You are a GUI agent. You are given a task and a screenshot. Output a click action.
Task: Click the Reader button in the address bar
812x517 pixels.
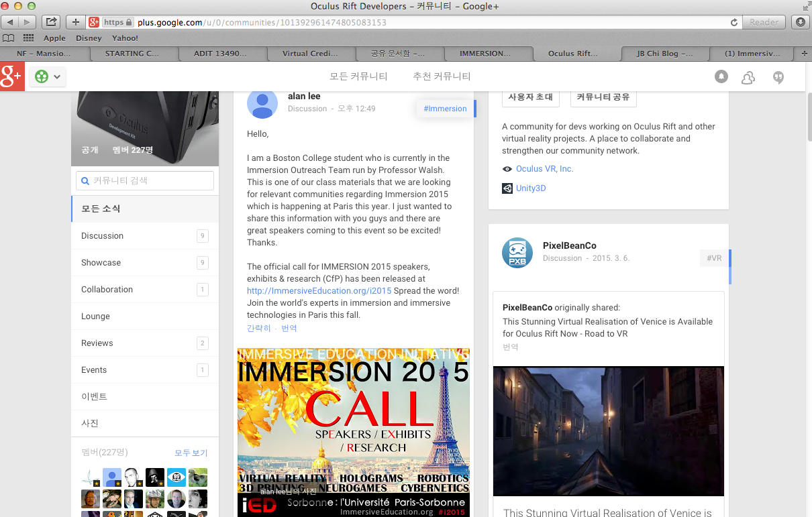(x=764, y=22)
